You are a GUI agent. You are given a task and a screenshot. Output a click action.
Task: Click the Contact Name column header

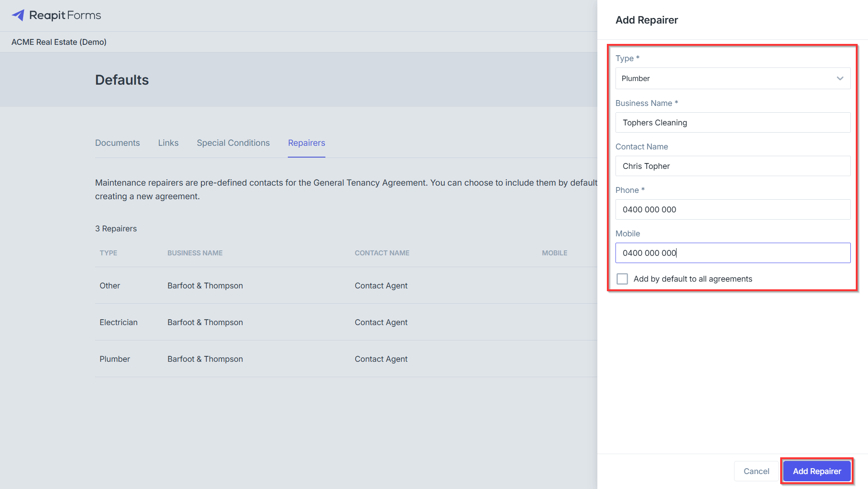382,253
